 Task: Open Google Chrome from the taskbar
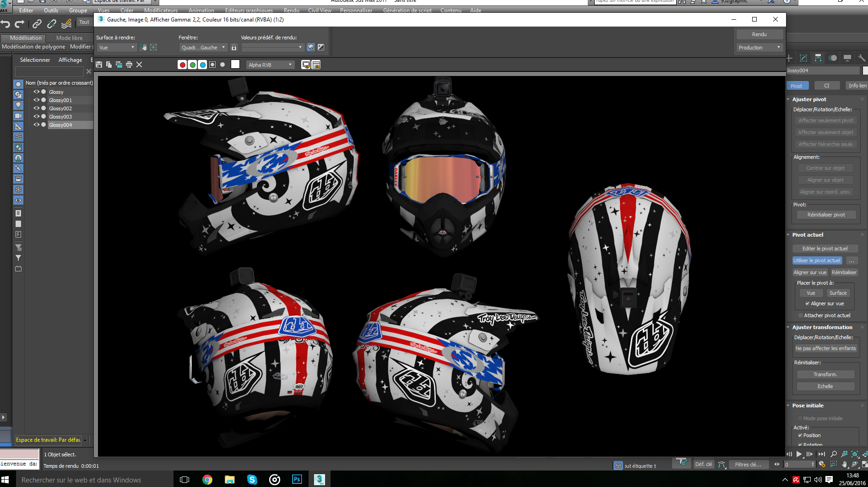(207, 479)
